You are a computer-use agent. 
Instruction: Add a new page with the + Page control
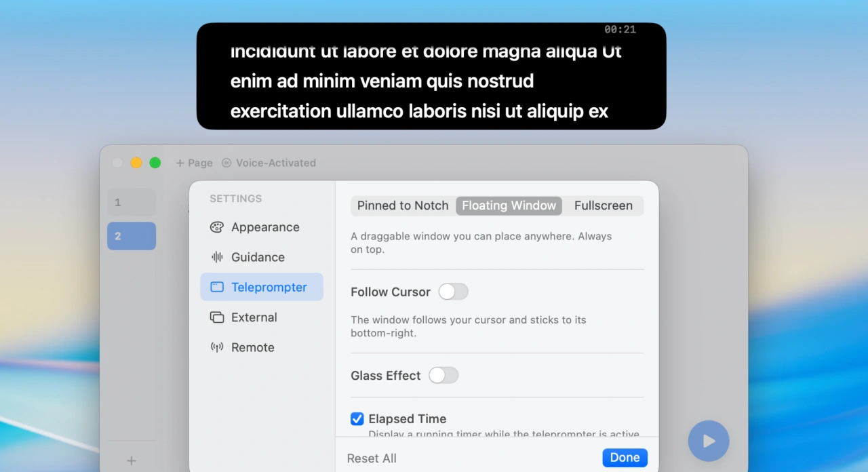(193, 163)
